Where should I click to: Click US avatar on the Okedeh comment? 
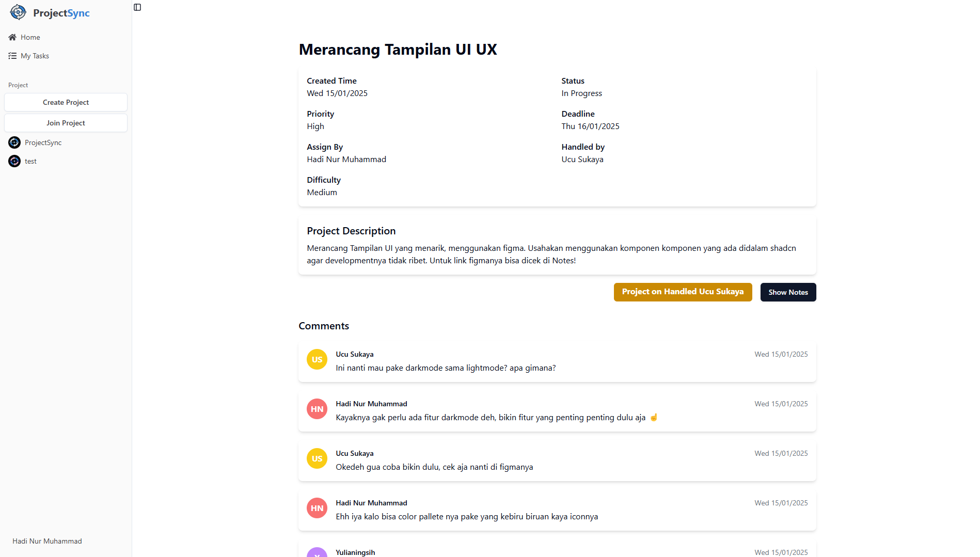tap(317, 458)
